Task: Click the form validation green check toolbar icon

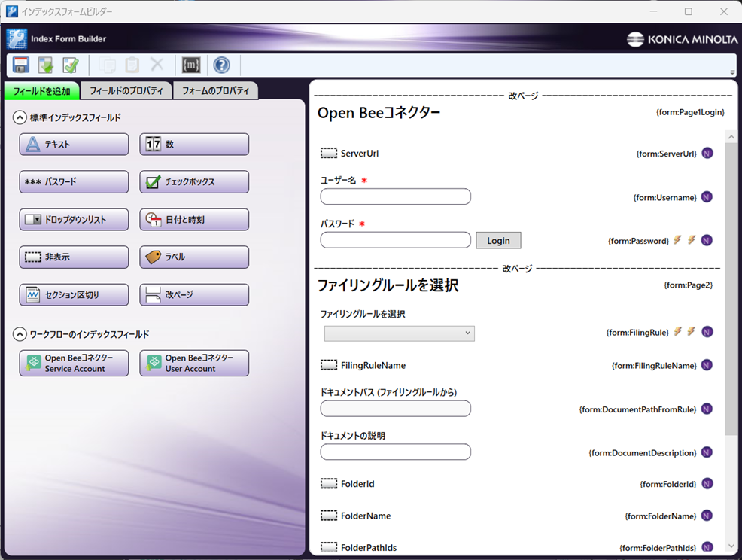Action: pyautogui.click(x=70, y=65)
